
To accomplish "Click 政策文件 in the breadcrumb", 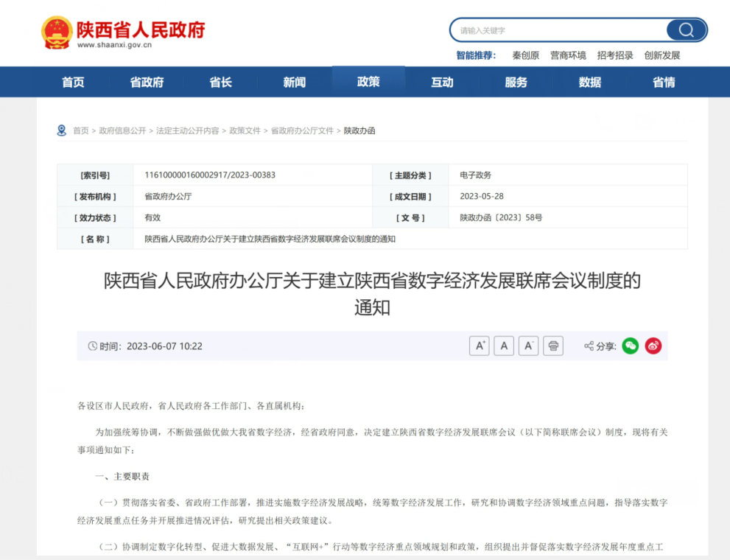I will coord(245,131).
